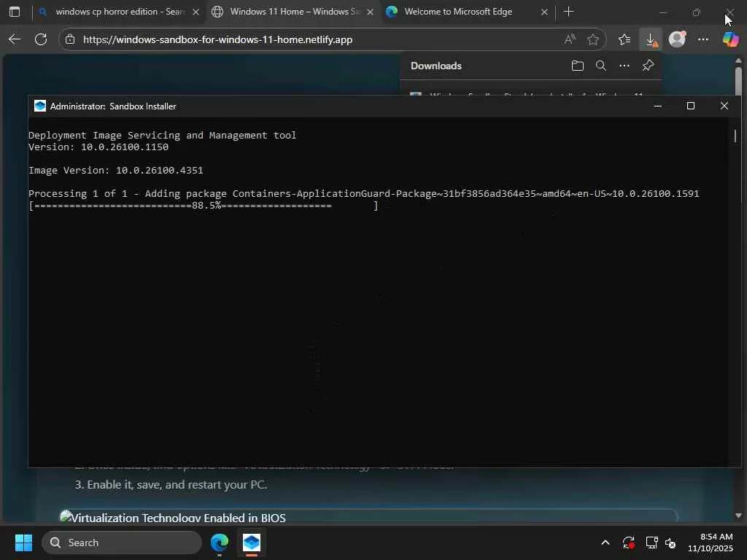The height and width of the screenshot is (560, 747).
Task: Maximize the Sandbox Installer window
Action: pos(691,106)
